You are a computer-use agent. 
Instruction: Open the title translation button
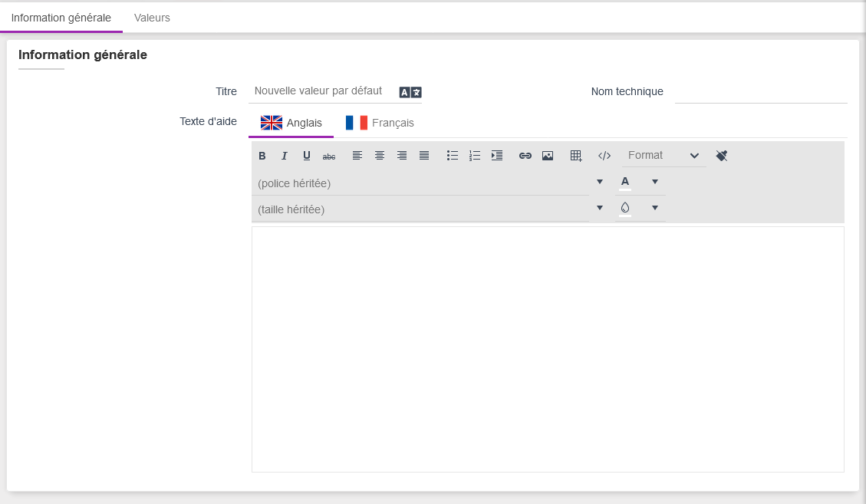[x=410, y=92]
